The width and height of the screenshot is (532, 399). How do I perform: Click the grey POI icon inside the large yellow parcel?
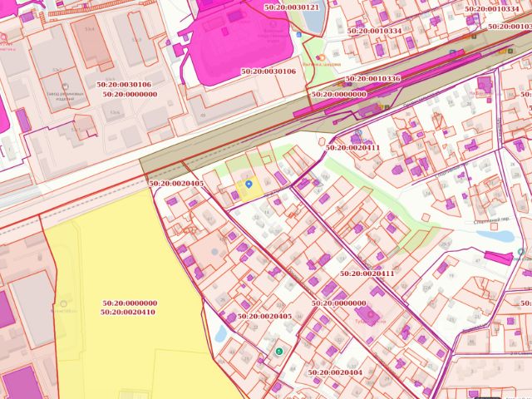click(x=63, y=303)
